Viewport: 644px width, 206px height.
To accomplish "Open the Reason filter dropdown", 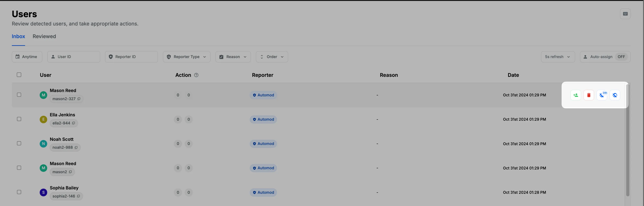I will [233, 57].
